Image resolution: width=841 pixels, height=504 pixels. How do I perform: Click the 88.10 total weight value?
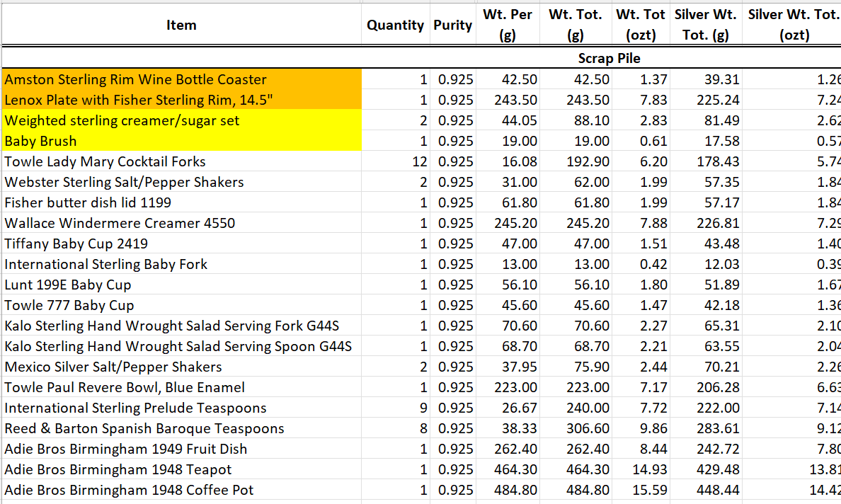click(592, 120)
